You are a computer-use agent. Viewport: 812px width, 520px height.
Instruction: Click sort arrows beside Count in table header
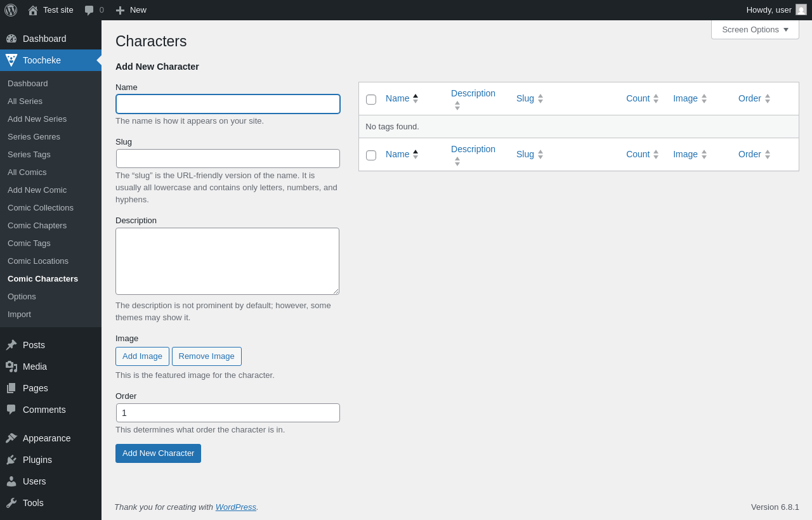pyautogui.click(x=656, y=98)
